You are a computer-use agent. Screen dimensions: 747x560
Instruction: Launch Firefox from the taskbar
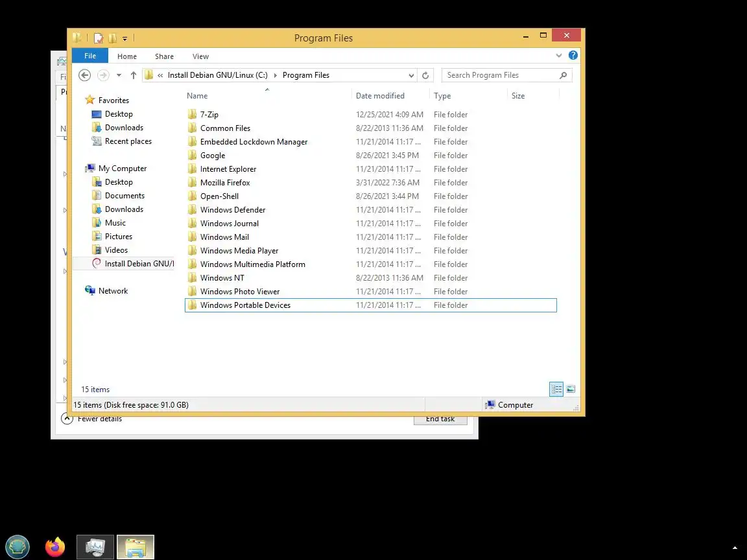point(55,546)
